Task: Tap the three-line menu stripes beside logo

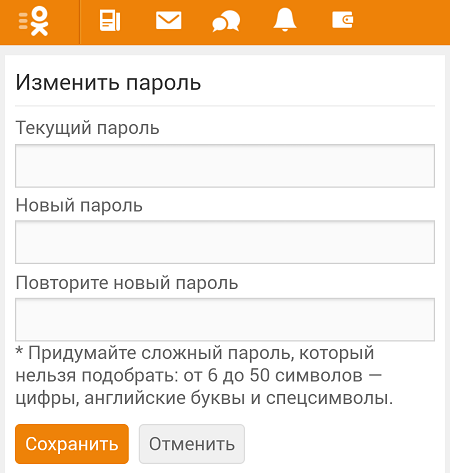Action: tap(23, 21)
